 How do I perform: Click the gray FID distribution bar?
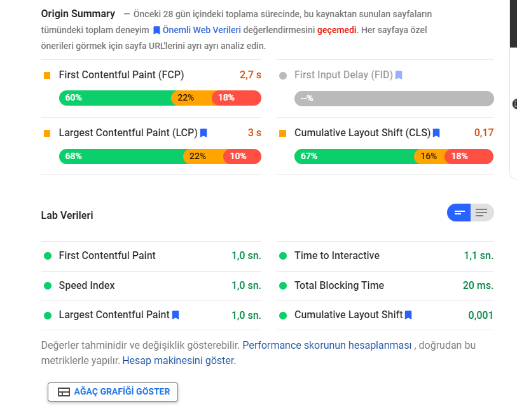(394, 99)
